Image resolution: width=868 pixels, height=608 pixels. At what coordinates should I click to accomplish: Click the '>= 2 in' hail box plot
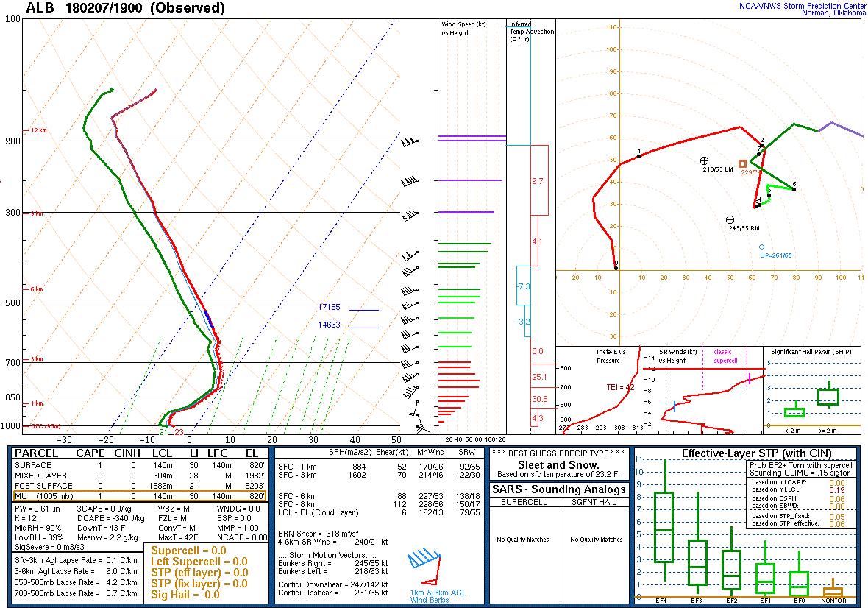tap(829, 397)
